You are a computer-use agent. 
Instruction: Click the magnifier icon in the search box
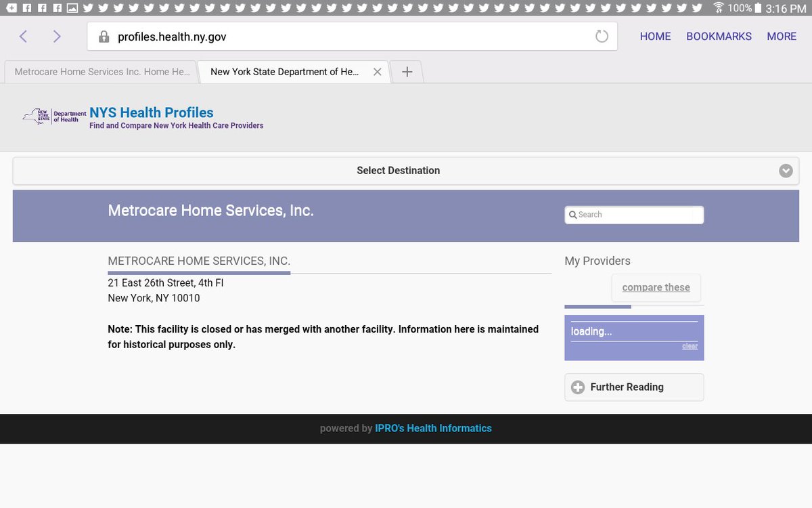point(572,215)
